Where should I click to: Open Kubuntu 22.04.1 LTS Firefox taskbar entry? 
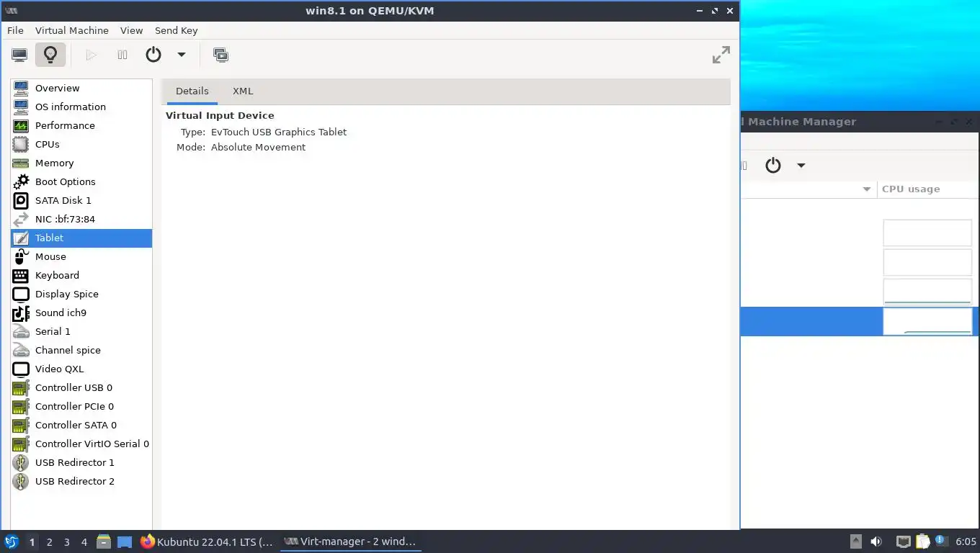pyautogui.click(x=208, y=541)
